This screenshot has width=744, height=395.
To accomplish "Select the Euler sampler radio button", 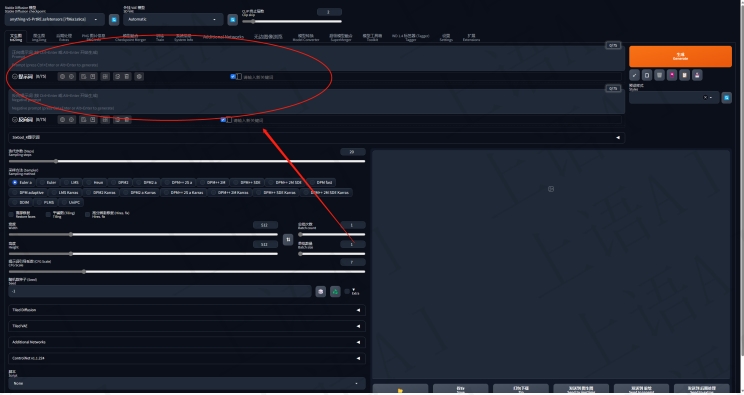I will click(47, 182).
